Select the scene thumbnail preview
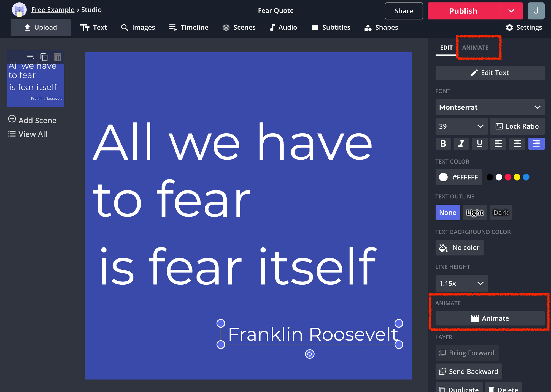This screenshot has width=551, height=392. 36,85
